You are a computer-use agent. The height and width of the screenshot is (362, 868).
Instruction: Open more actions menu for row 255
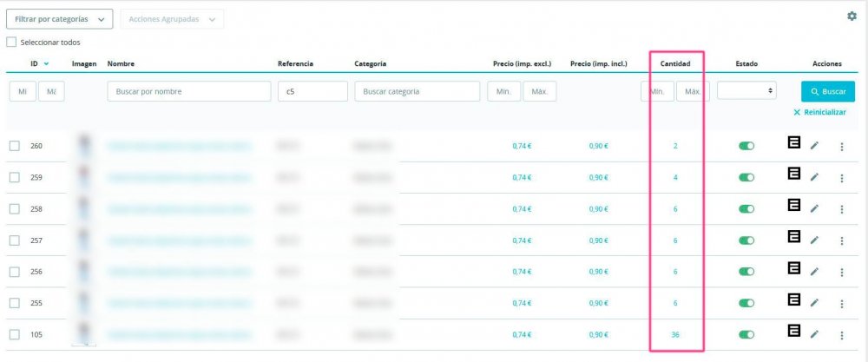point(842,304)
